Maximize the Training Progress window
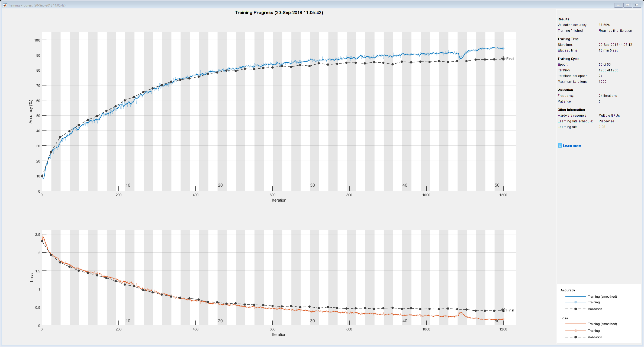The image size is (644, 347). tap(627, 5)
